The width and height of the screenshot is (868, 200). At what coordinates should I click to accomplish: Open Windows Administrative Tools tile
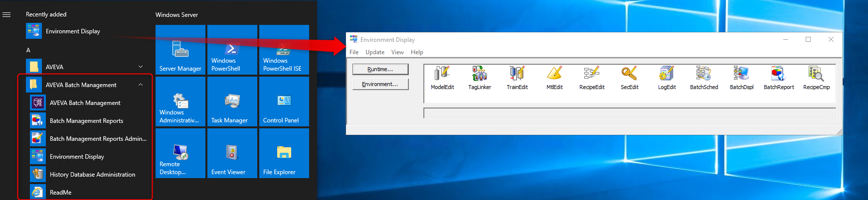[x=180, y=101]
